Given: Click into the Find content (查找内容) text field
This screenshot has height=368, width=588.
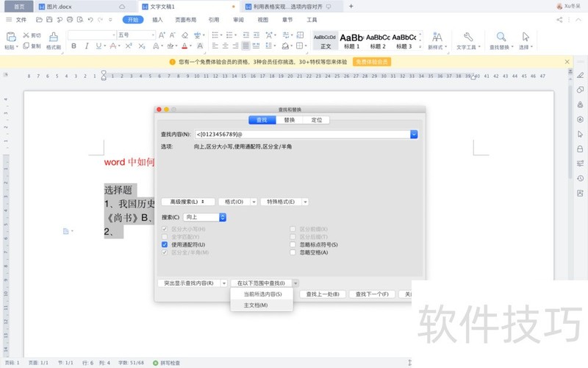Looking at the screenshot, I should pyautogui.click(x=301, y=134).
